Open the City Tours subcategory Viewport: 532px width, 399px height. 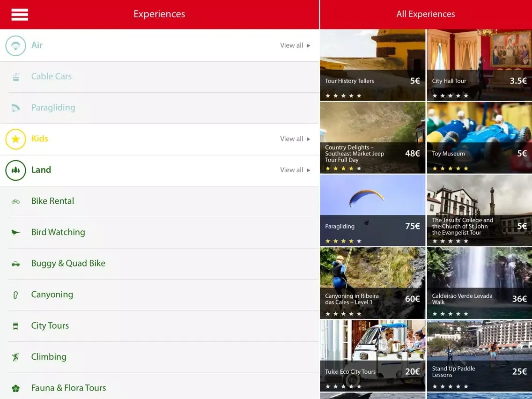(x=160, y=326)
